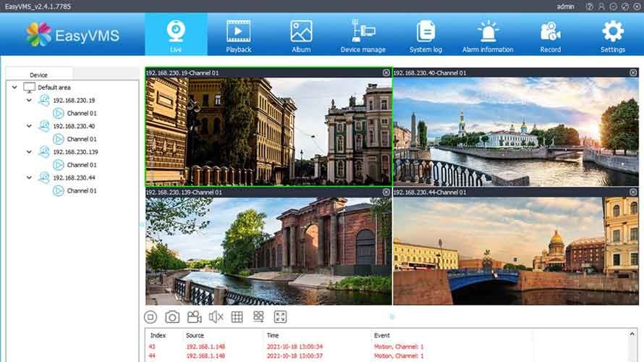Collapse the 192.168.230.139 device node

tap(29, 152)
